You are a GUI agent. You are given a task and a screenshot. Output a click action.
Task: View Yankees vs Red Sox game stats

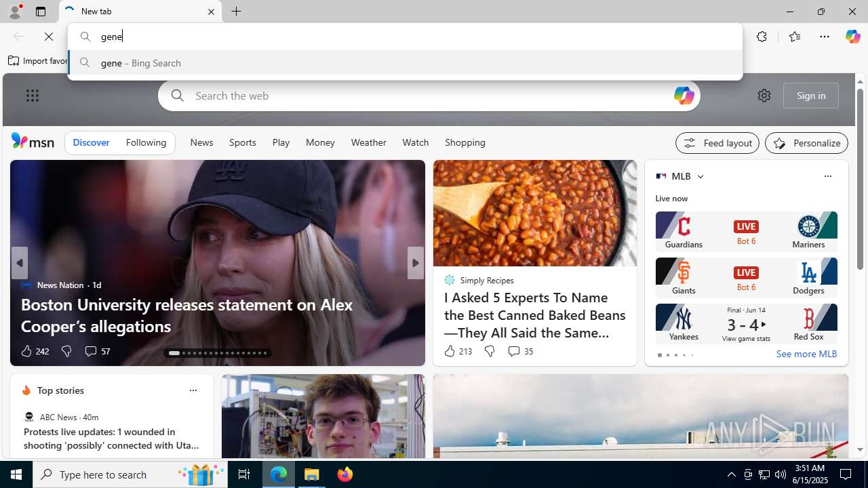pos(746,338)
